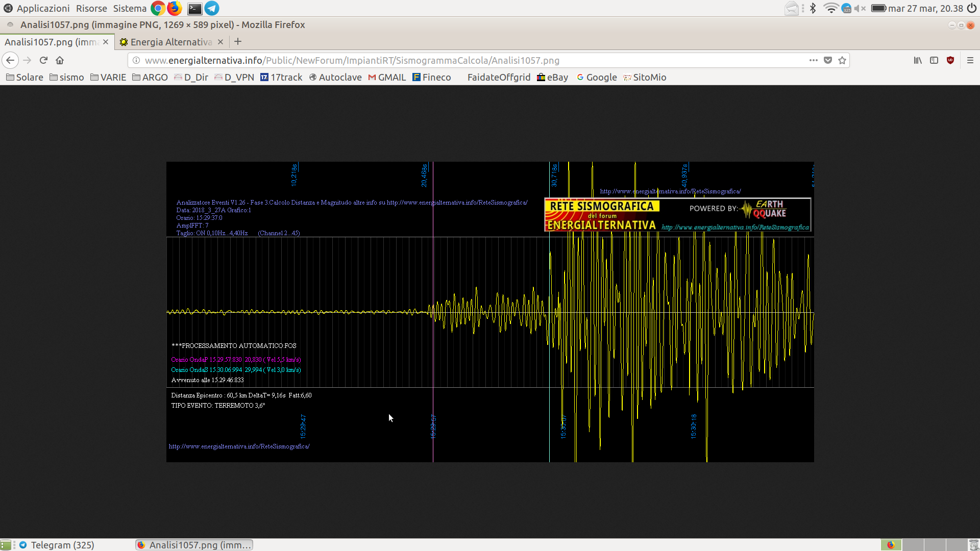The height and width of the screenshot is (551, 980).
Task: Show site information icon in address bar
Action: [136, 60]
